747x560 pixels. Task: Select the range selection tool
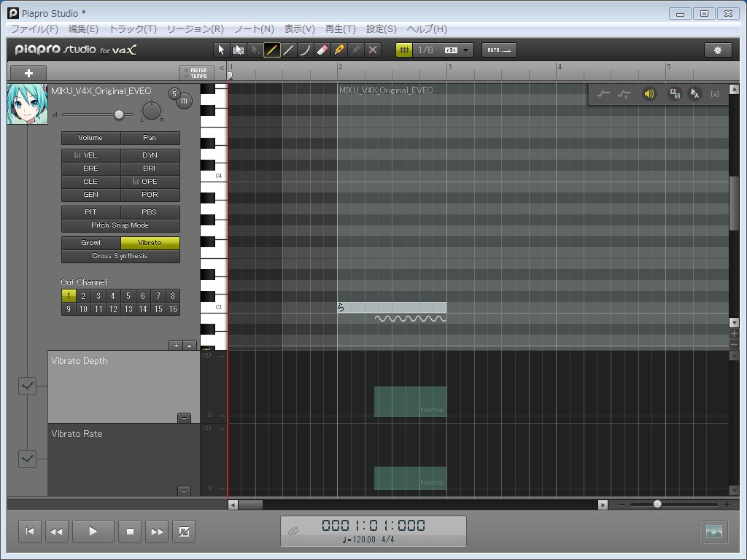click(x=238, y=50)
